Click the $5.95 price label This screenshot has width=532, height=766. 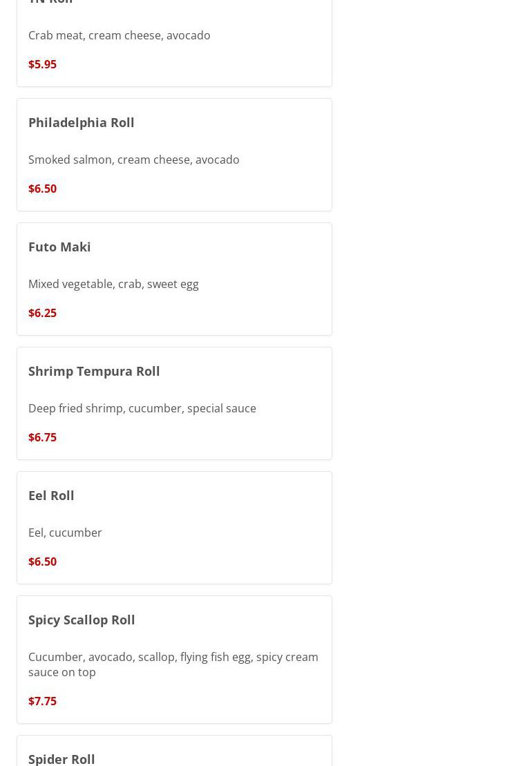[42, 64]
